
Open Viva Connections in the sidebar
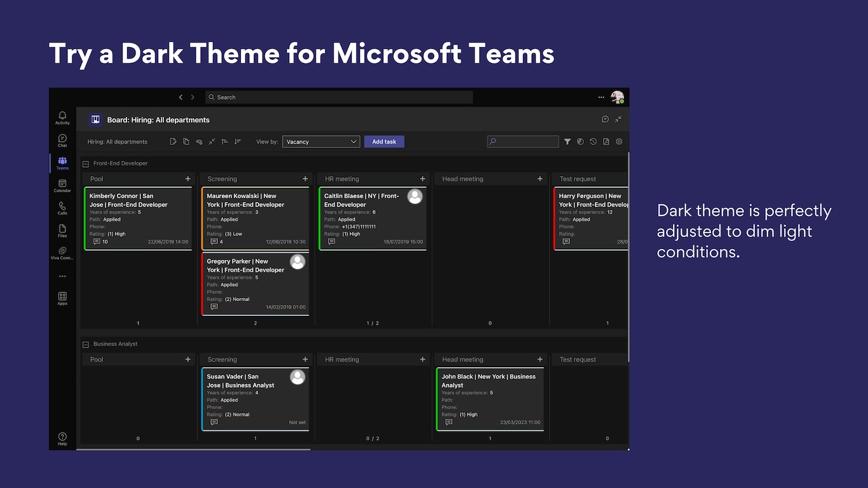(x=62, y=254)
